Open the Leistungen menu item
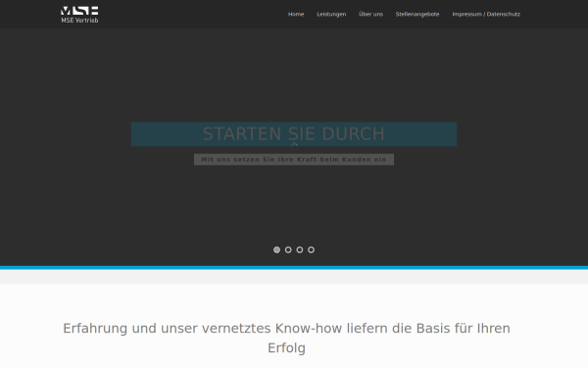 [x=331, y=15]
